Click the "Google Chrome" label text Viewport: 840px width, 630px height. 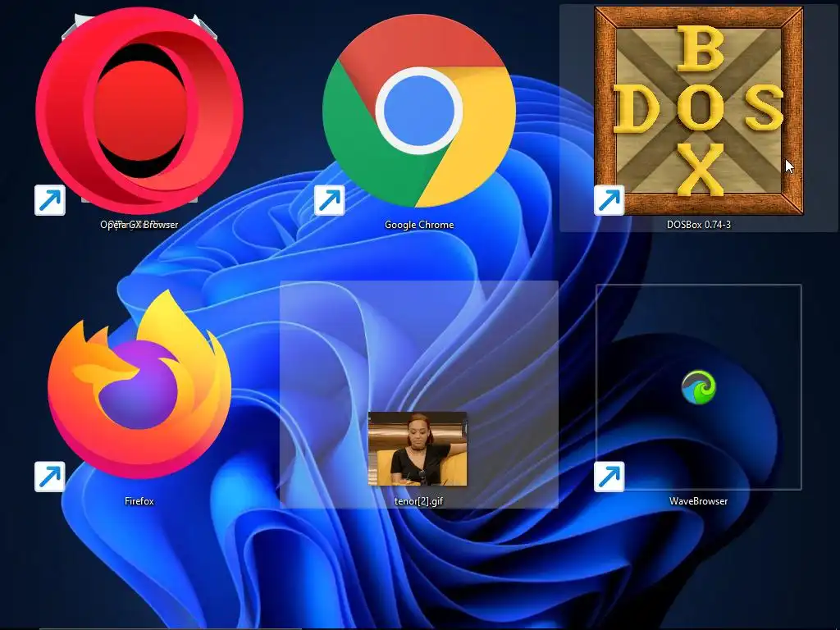point(419,225)
